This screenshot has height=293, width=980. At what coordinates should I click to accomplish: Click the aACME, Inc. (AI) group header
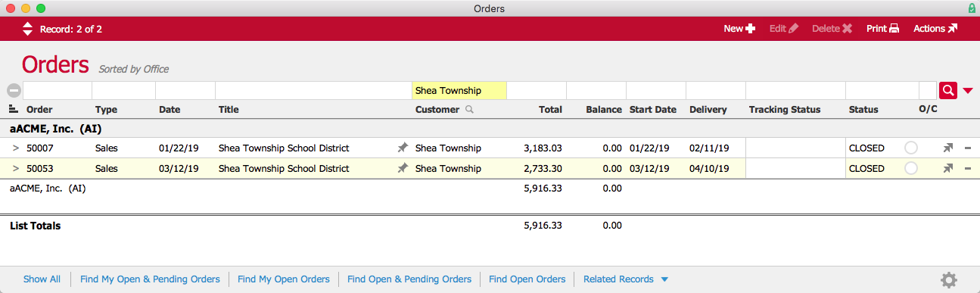point(55,129)
